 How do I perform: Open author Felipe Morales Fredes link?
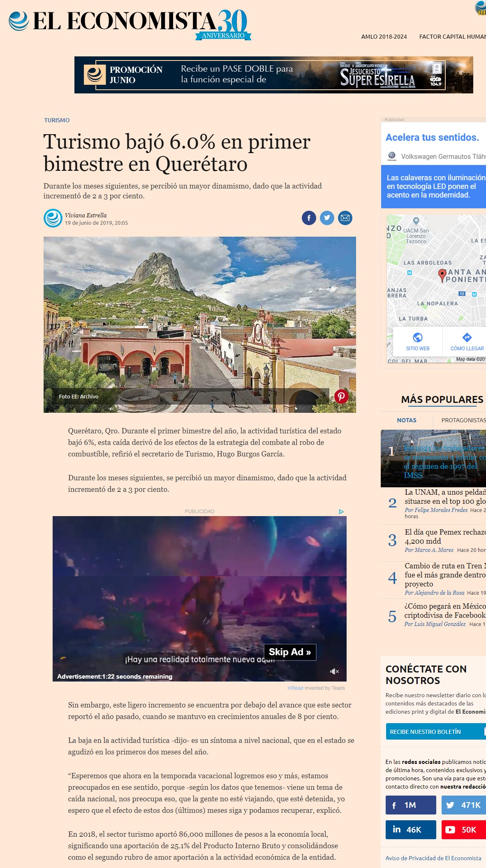pos(436,510)
